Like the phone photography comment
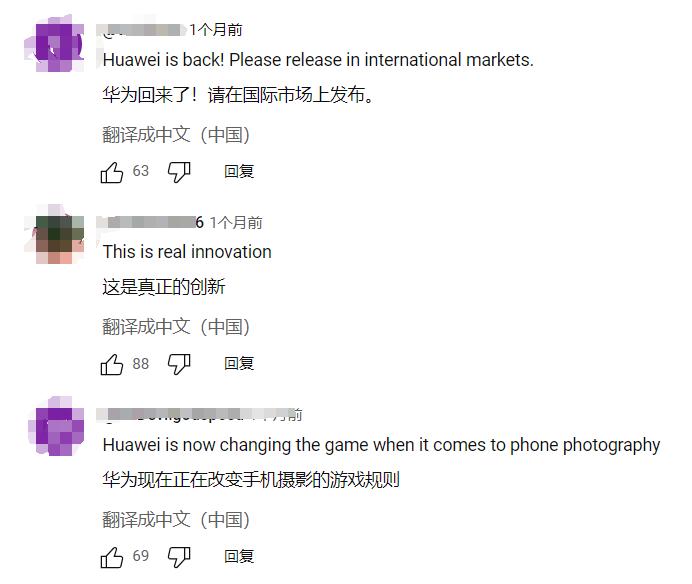 [112, 557]
